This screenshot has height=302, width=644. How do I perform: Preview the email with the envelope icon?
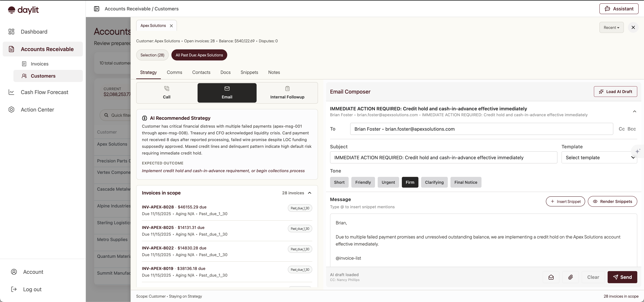[x=551, y=277]
